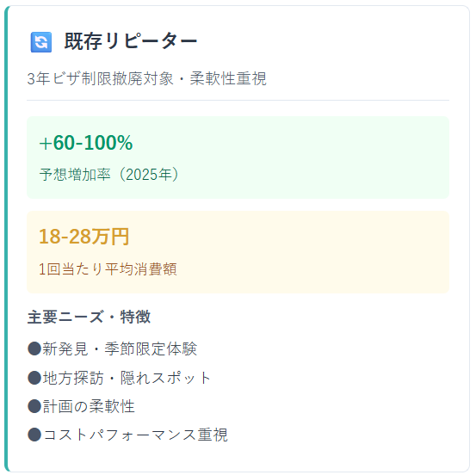The image size is (476, 475).
Task: Select the 予想増加率（2025年） label
Action: click(x=109, y=175)
